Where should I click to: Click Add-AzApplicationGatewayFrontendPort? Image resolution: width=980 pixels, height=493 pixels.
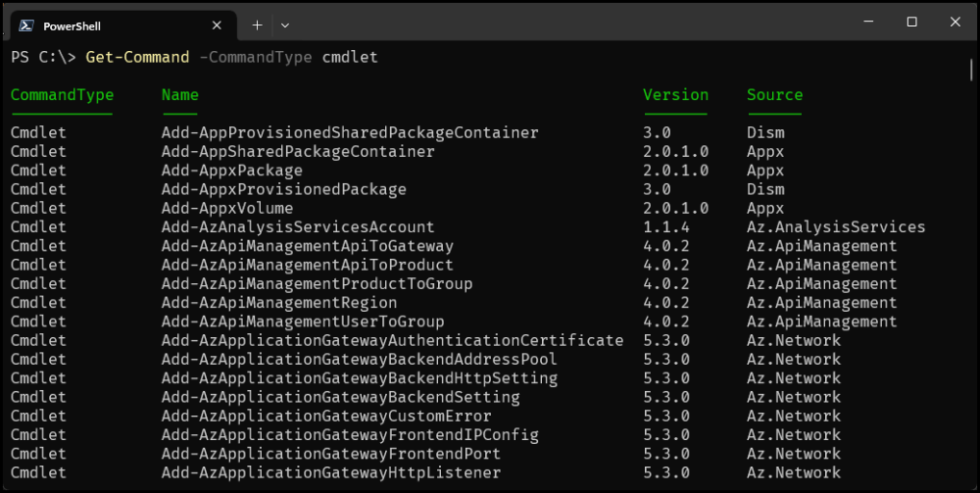tap(331, 454)
